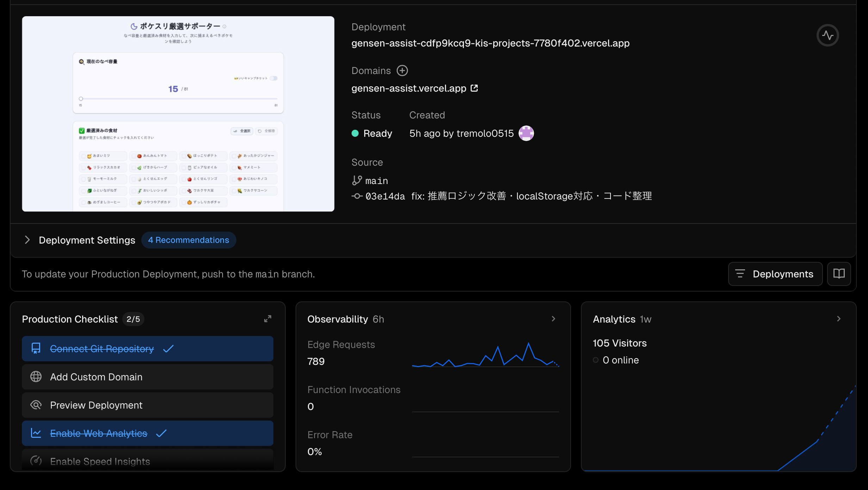This screenshot has width=868, height=490.
Task: Click the tremolo0515 user avatar
Action: tap(526, 133)
